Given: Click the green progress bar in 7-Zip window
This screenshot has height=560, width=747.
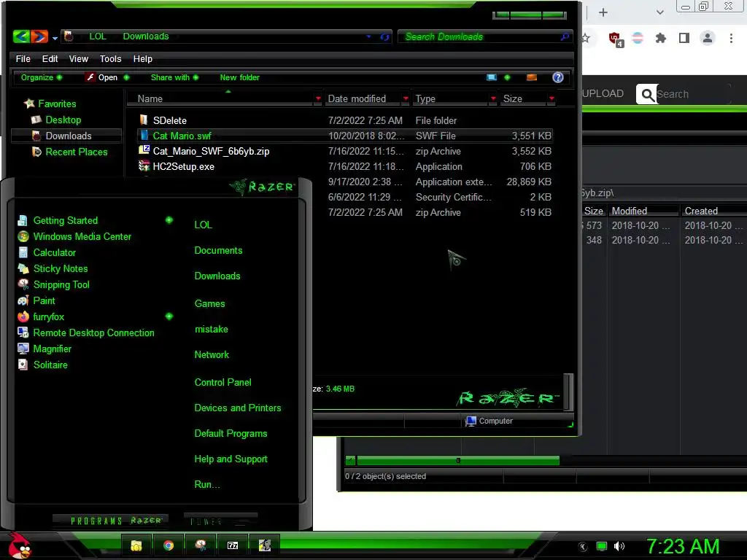Looking at the screenshot, I should pyautogui.click(x=458, y=461).
